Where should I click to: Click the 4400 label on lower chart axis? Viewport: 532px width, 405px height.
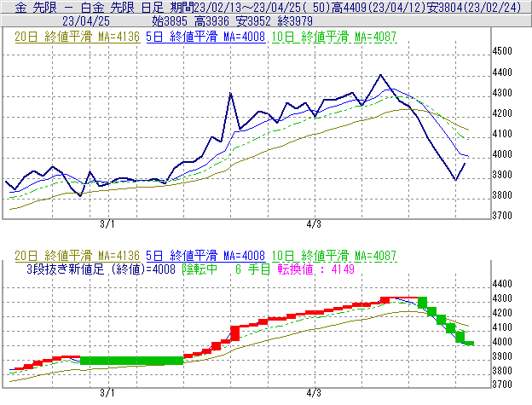[502, 284]
